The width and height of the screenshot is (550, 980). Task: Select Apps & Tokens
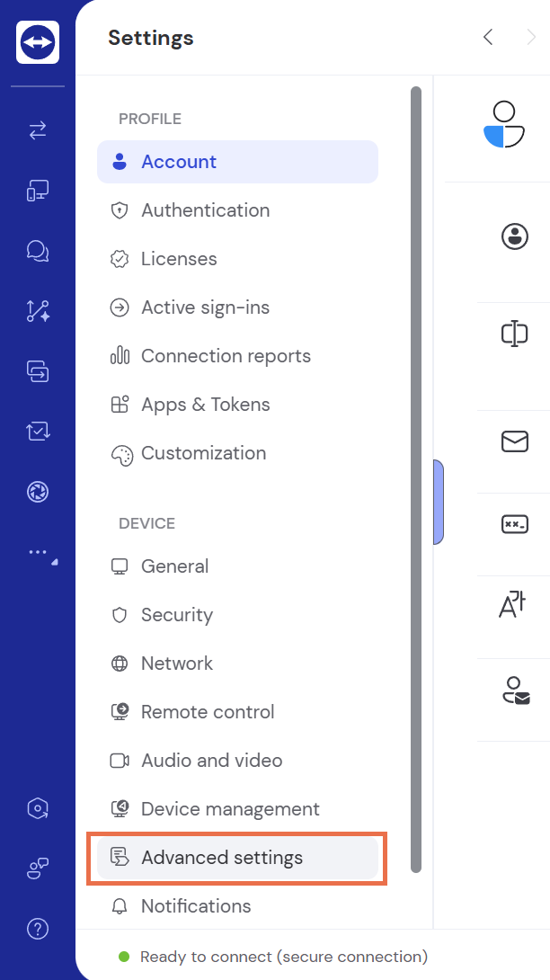tap(205, 405)
